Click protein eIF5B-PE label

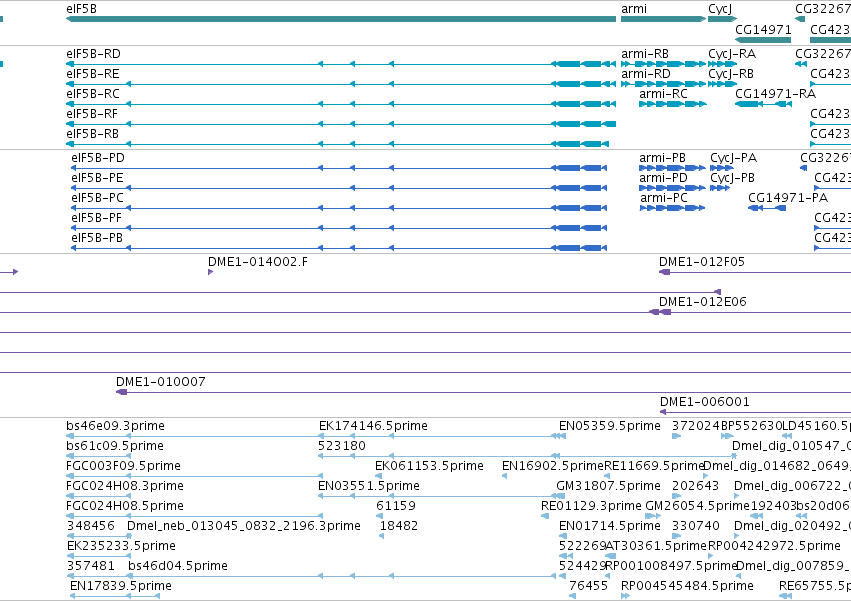[97, 178]
